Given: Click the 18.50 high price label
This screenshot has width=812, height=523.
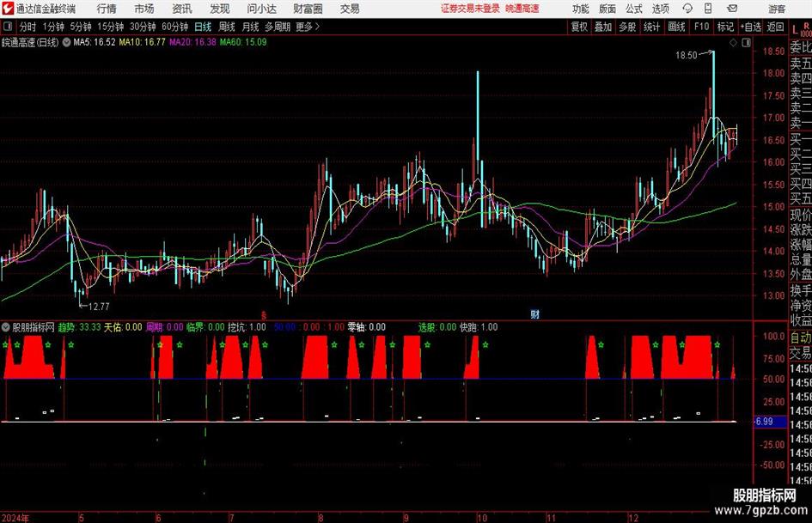Looking at the screenshot, I should coord(687,56).
